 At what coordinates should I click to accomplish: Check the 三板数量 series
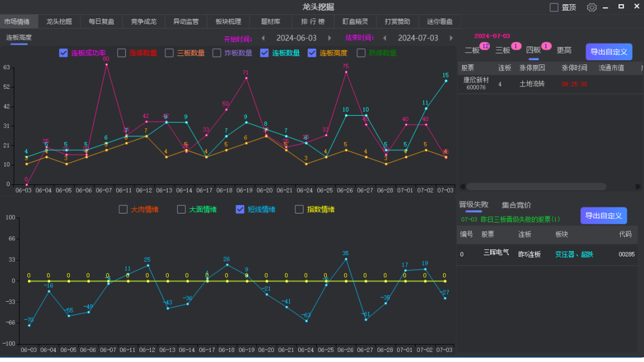(169, 53)
